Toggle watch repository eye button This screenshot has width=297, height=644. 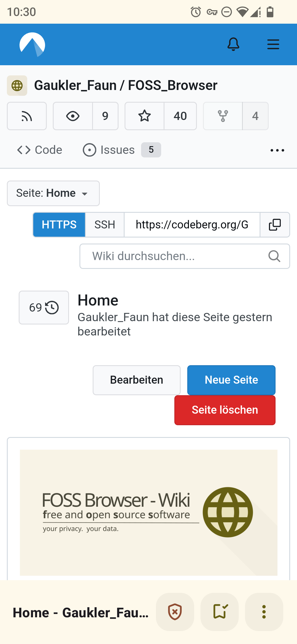coord(73,116)
